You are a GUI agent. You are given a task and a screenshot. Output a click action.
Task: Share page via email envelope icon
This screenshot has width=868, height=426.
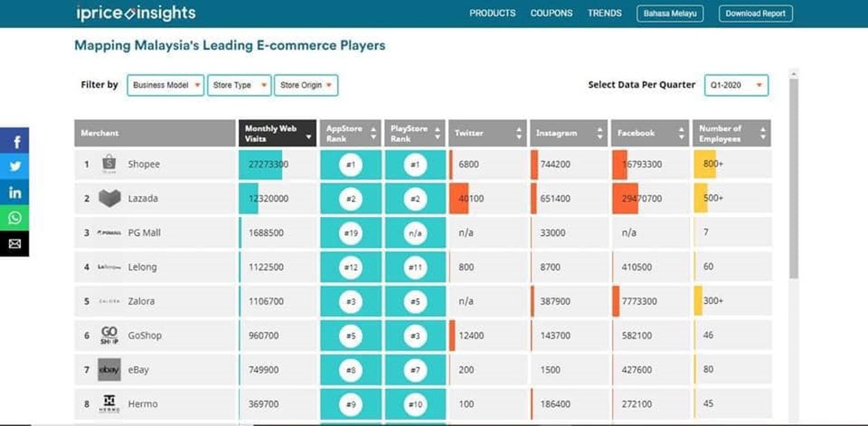click(14, 244)
